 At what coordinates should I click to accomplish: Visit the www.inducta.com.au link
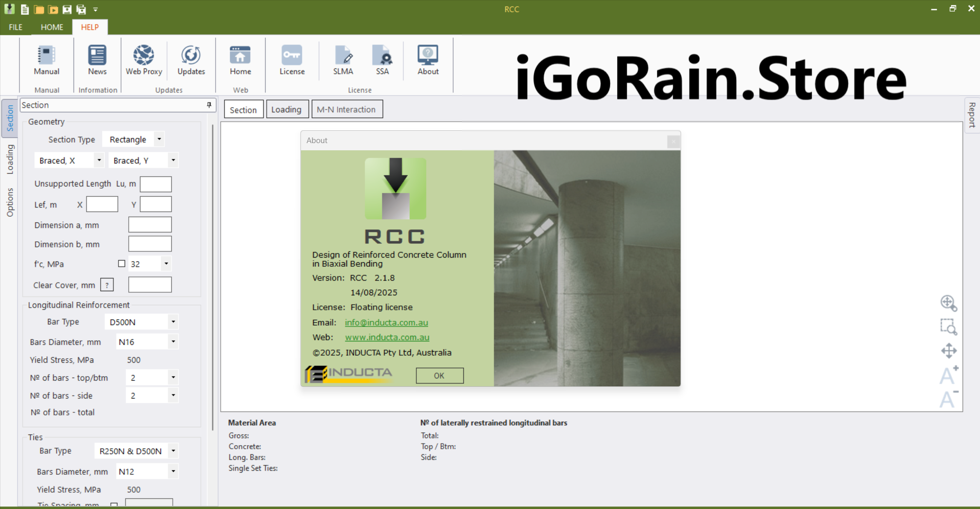pyautogui.click(x=387, y=337)
